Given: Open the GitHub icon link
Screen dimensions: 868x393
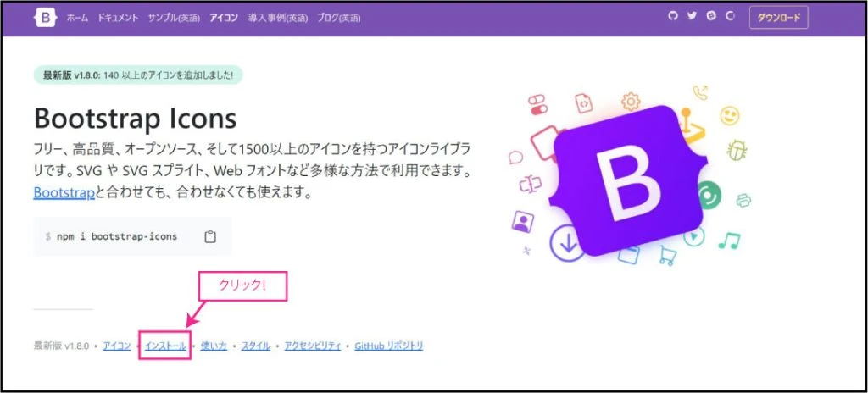Looking at the screenshot, I should 672,16.
